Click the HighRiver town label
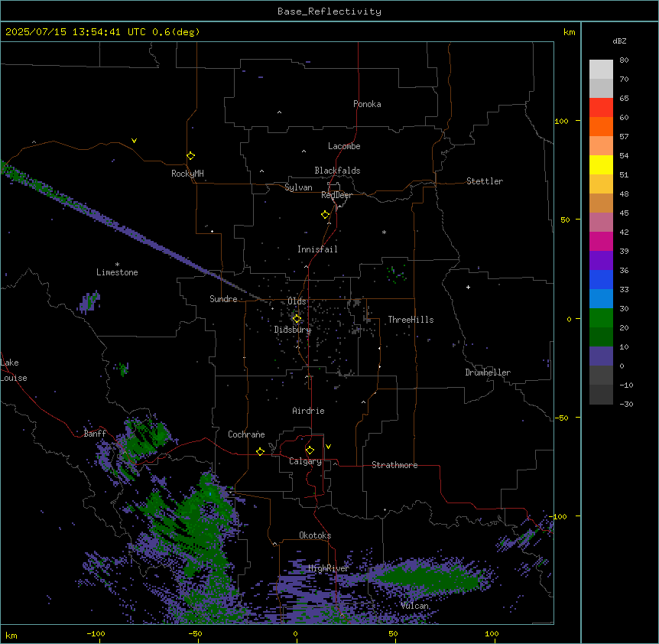The image size is (659, 644). click(x=329, y=568)
